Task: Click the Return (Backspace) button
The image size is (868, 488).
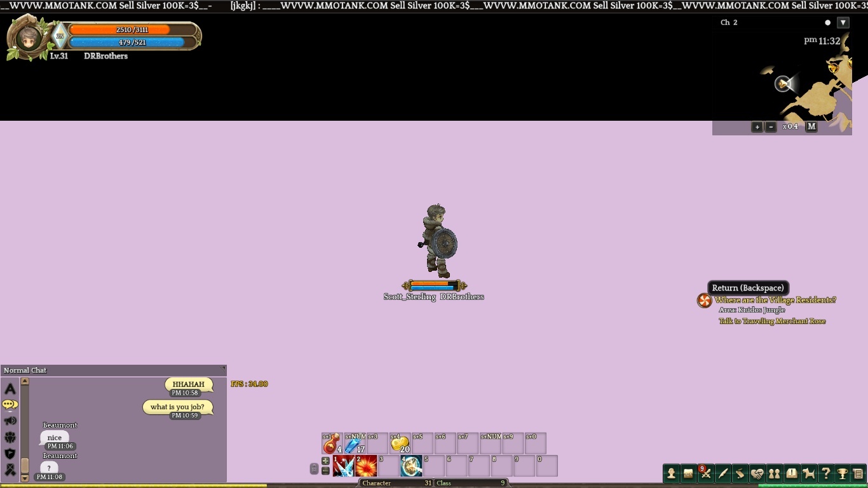Action: (748, 288)
